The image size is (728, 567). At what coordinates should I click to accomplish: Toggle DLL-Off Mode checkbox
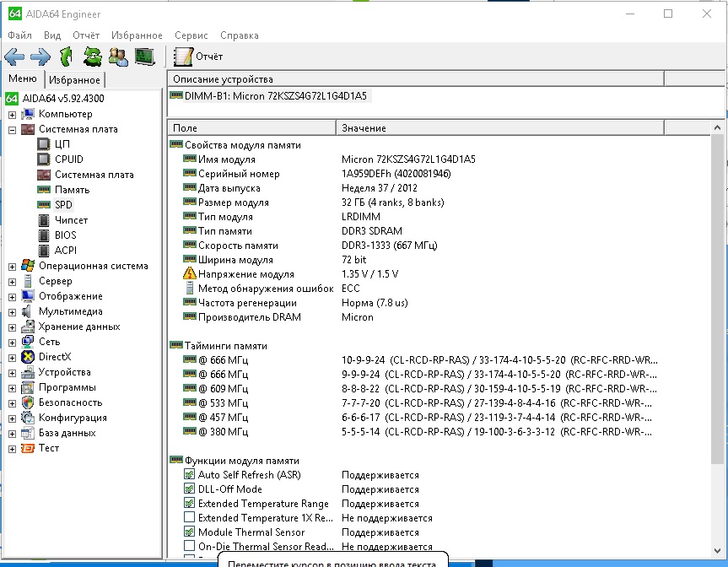coord(189,489)
